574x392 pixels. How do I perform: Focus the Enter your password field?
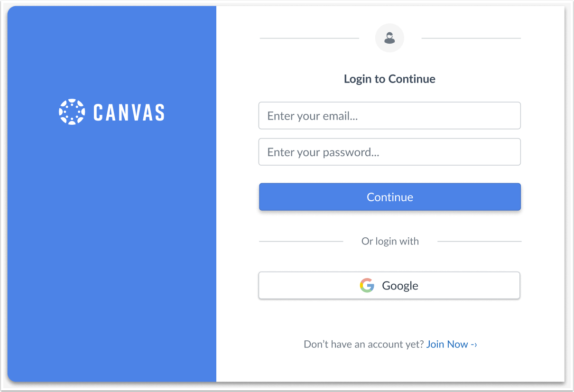389,152
